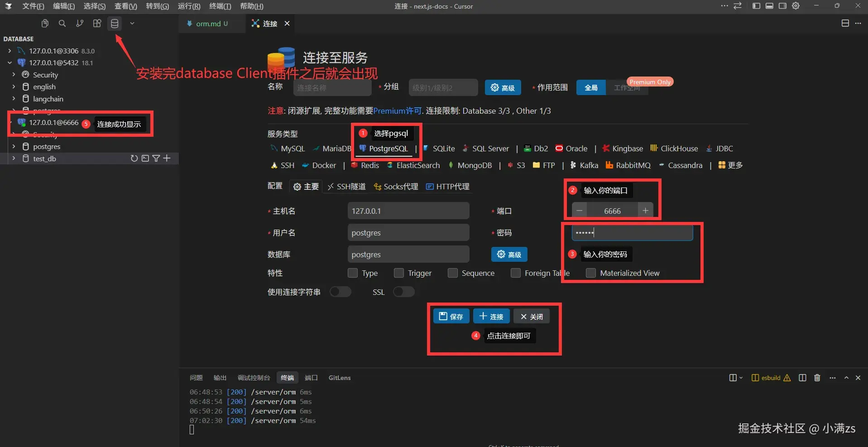The width and height of the screenshot is (868, 447).
Task: Expand the Security node under 5432
Action: pos(14,75)
